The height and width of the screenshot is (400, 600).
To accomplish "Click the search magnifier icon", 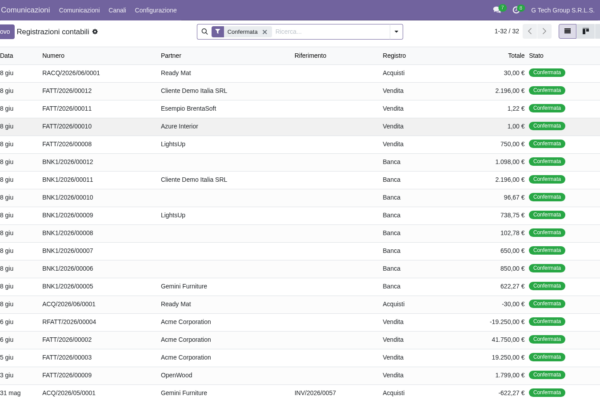I will [205, 32].
